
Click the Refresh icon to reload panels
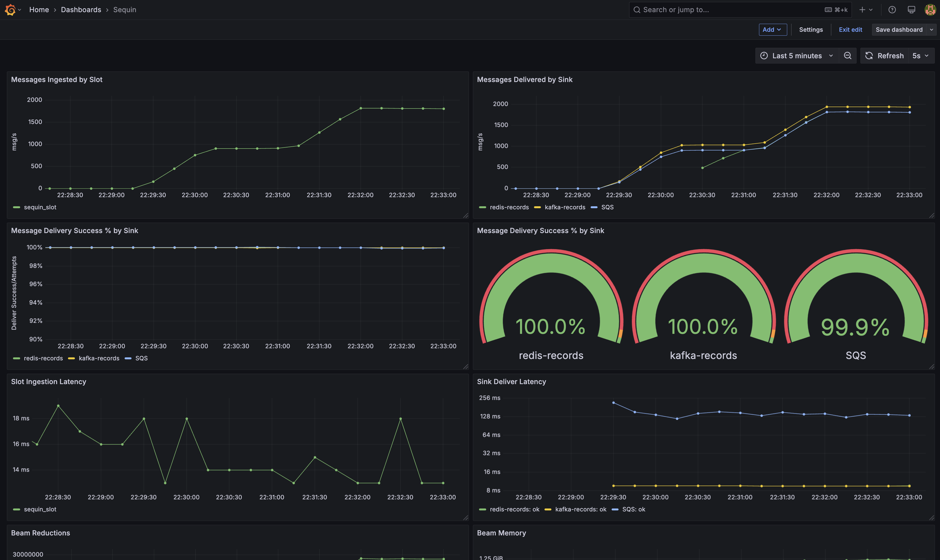(870, 56)
